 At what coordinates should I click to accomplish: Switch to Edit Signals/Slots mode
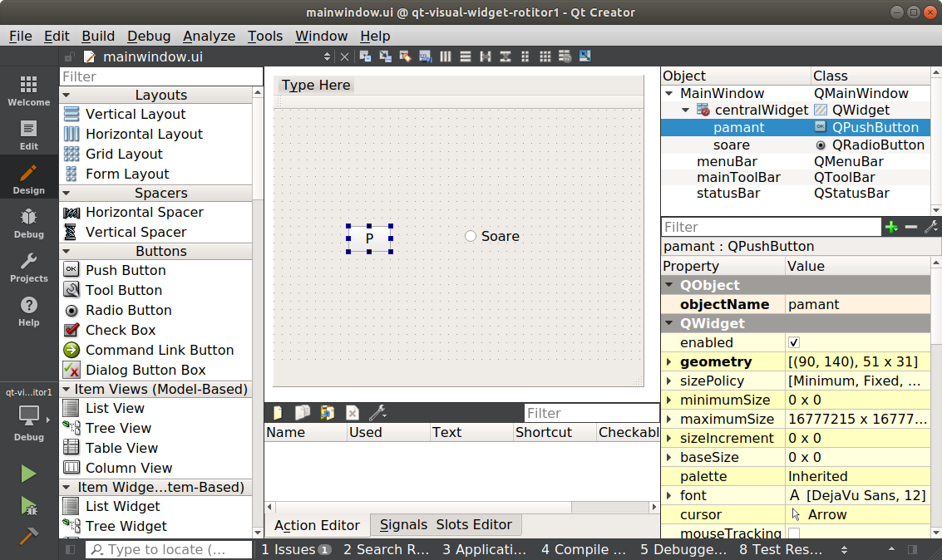pyautogui.click(x=384, y=56)
